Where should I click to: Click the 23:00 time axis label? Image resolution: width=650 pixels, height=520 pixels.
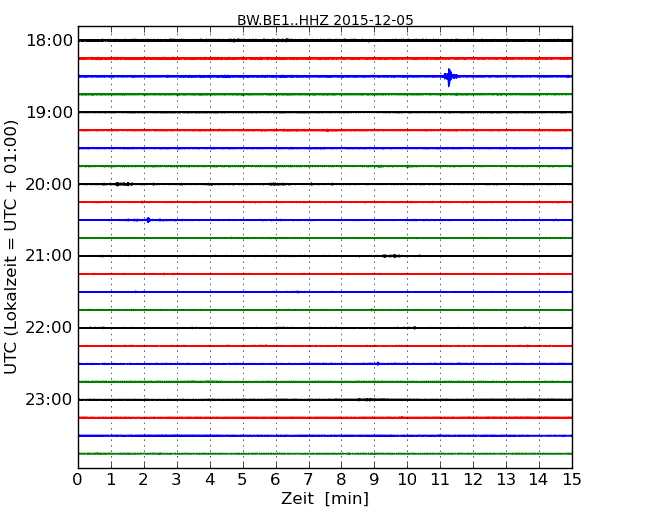pos(49,399)
